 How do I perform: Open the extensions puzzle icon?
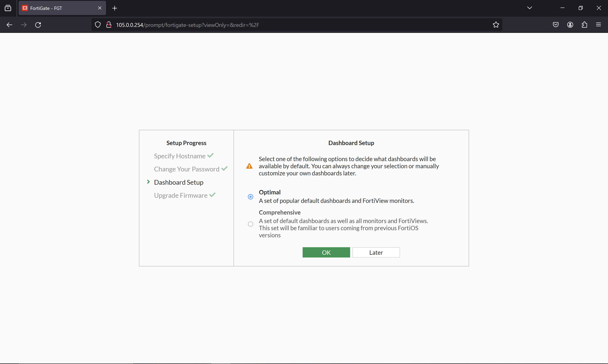[584, 25]
